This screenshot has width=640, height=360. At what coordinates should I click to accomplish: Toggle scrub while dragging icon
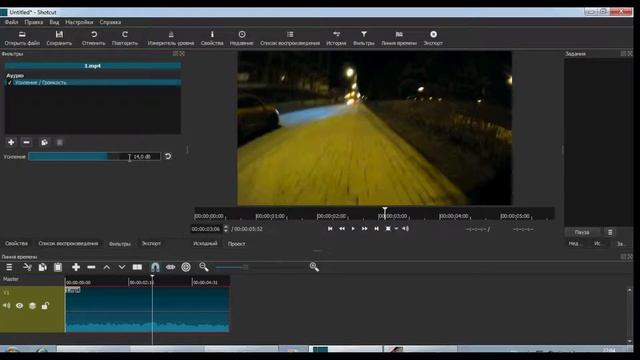[171, 267]
